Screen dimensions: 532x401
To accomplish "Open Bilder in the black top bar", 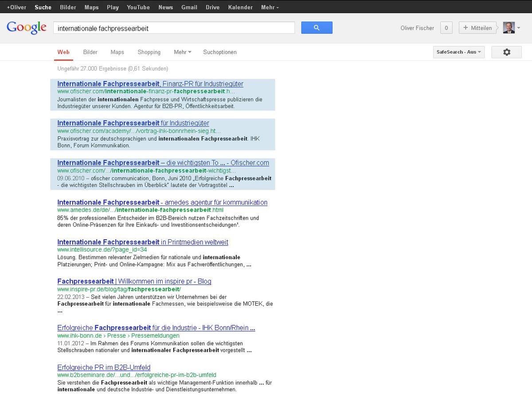I will (68, 7).
